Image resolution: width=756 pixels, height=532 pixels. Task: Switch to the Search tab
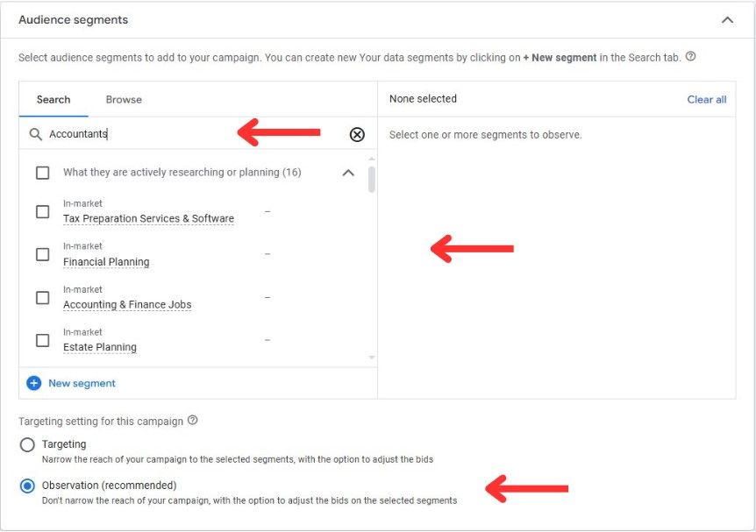tap(53, 100)
